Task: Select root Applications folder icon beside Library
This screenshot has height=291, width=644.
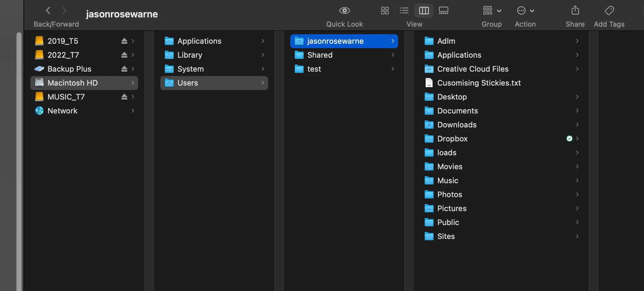Action: [x=169, y=41]
